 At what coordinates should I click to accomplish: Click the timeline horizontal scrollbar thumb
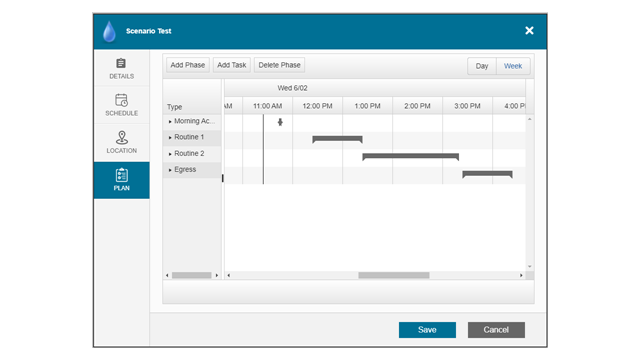(x=393, y=276)
